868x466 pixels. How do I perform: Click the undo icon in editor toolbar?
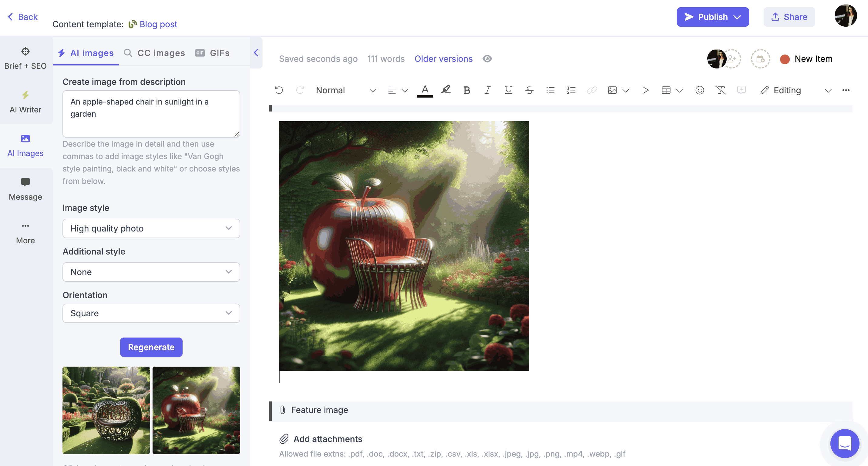[279, 90]
